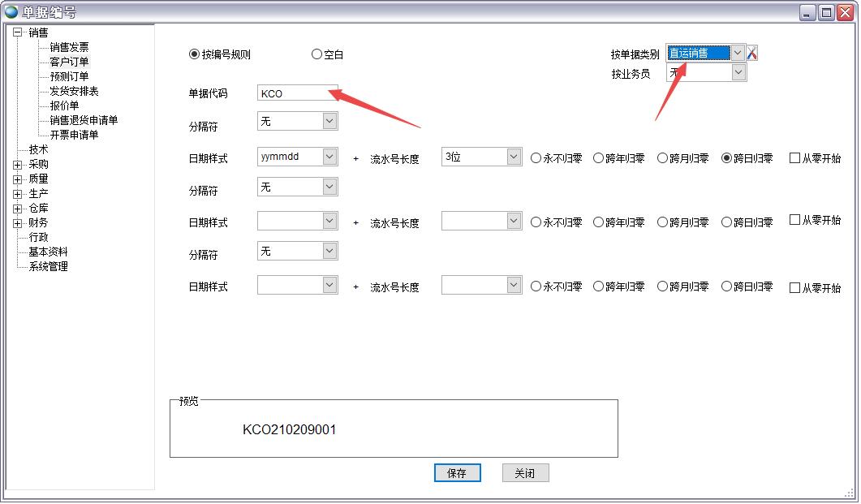
Task: Select 跨年归零 in the second numbering row
Action: pos(600,222)
